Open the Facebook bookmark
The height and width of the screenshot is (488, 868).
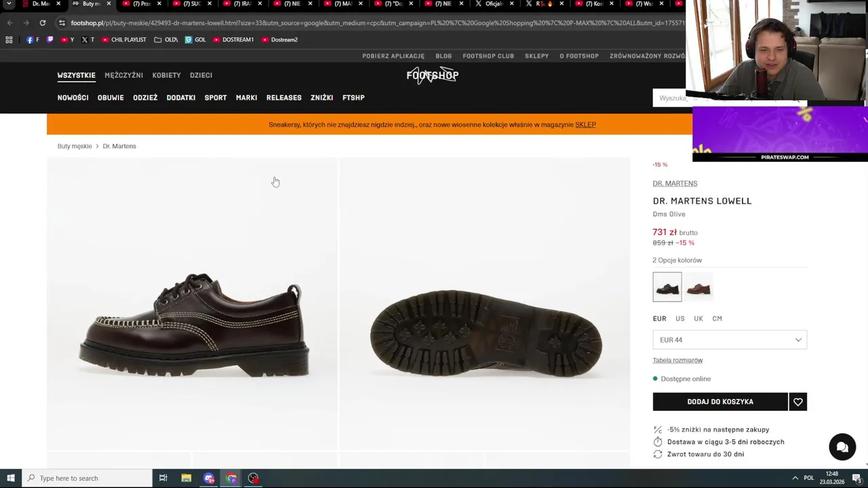33,40
